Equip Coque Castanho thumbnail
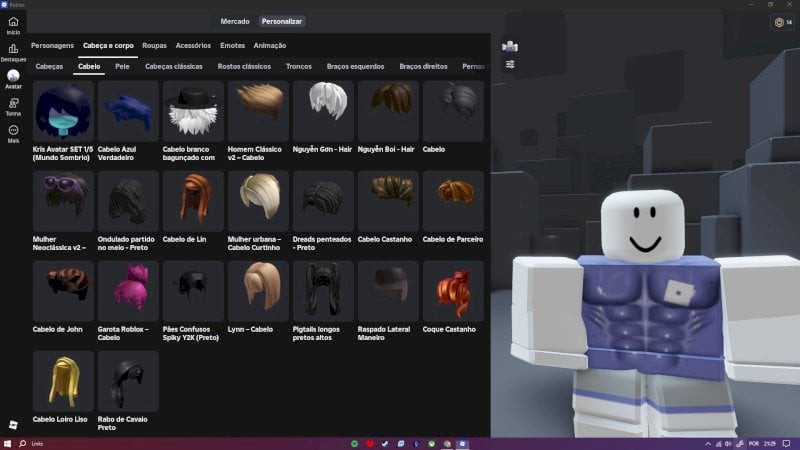800x450 pixels. 453,291
